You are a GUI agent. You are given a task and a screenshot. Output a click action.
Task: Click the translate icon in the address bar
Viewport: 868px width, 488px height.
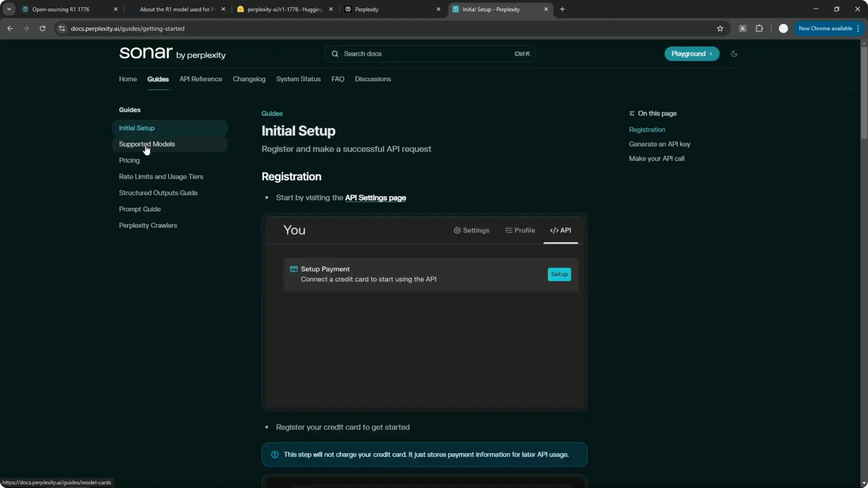(x=742, y=28)
